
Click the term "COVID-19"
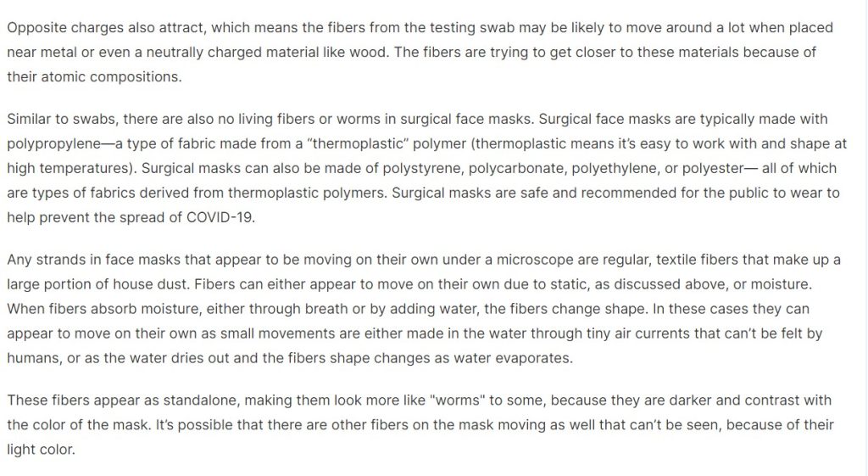[225, 217]
